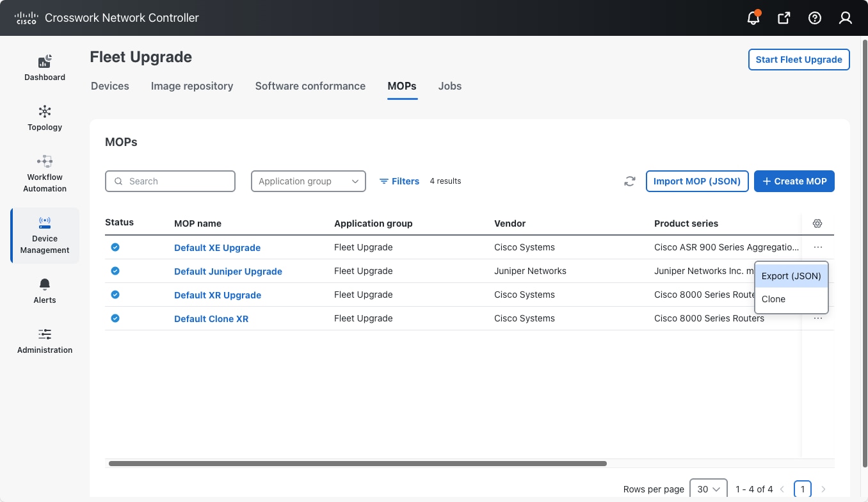Viewport: 868px width, 502px height.
Task: Click the horizontal table scrollbar
Action: click(357, 464)
